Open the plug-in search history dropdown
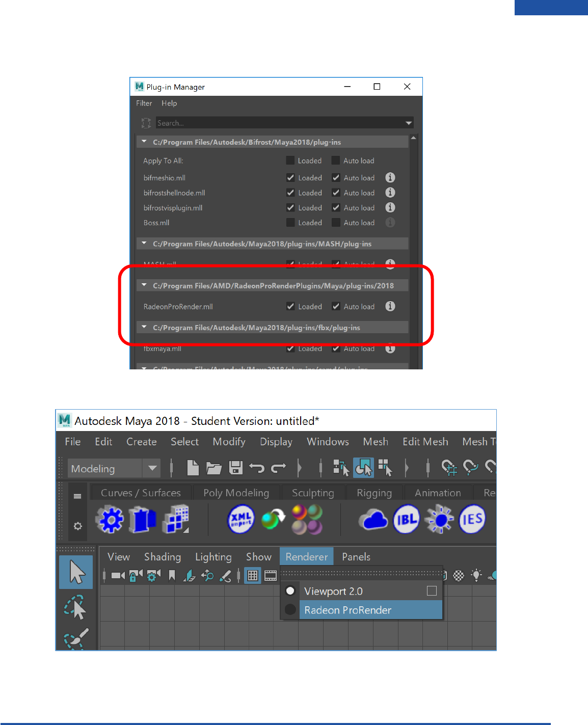This screenshot has width=588, height=725. (409, 123)
